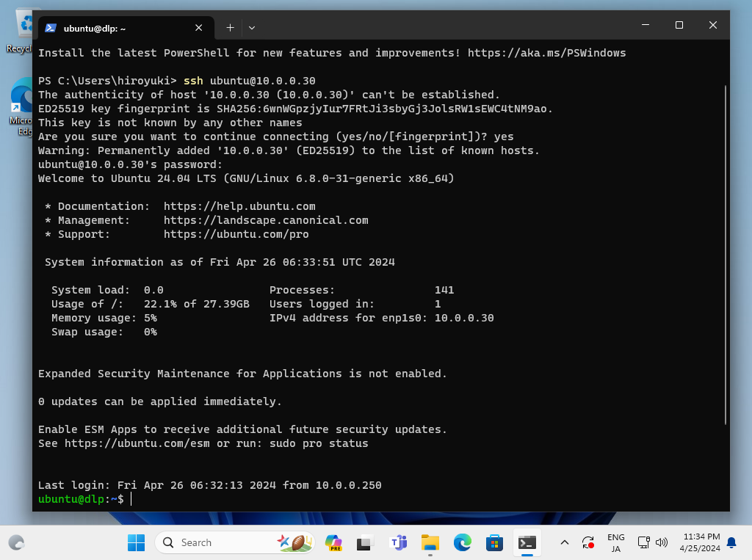Open the volume tray icon
The height and width of the screenshot is (560, 752).
662,542
